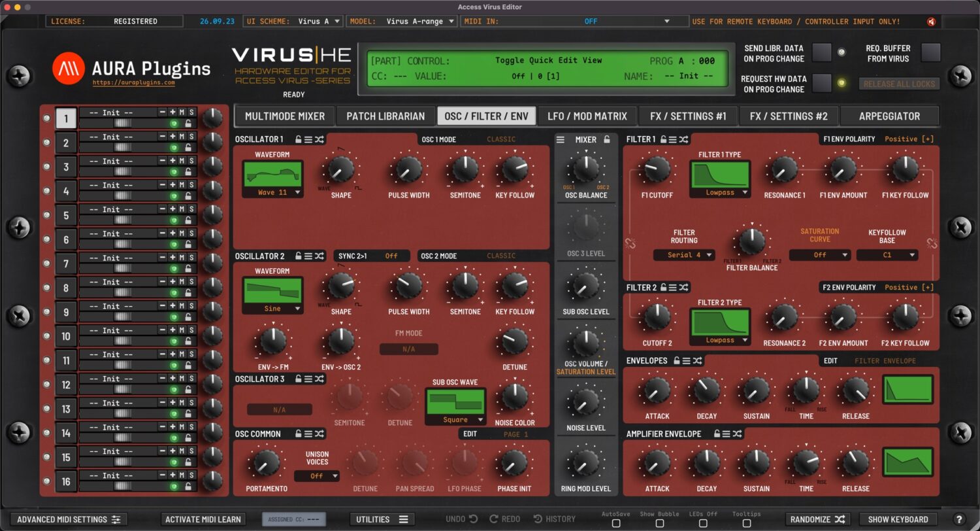Screen dimensions: 980x531
Task: Switch to the Multimode Mixer tab
Action: point(285,116)
